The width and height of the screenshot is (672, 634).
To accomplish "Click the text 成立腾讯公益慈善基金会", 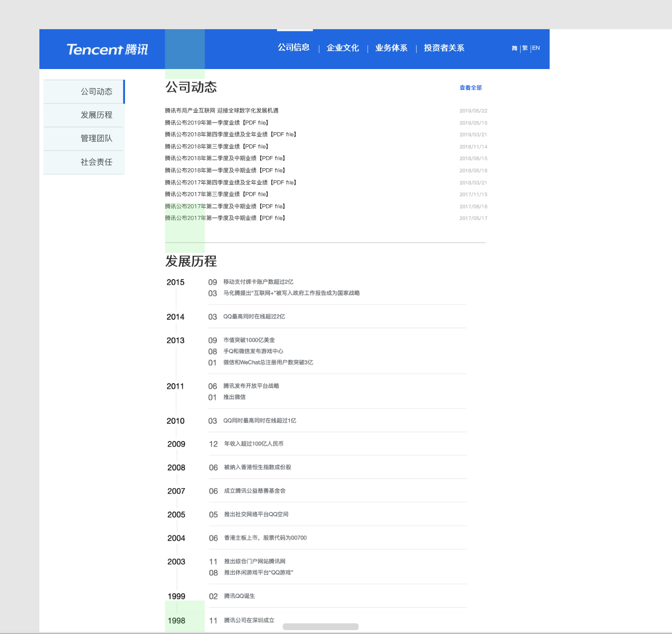I will click(255, 491).
